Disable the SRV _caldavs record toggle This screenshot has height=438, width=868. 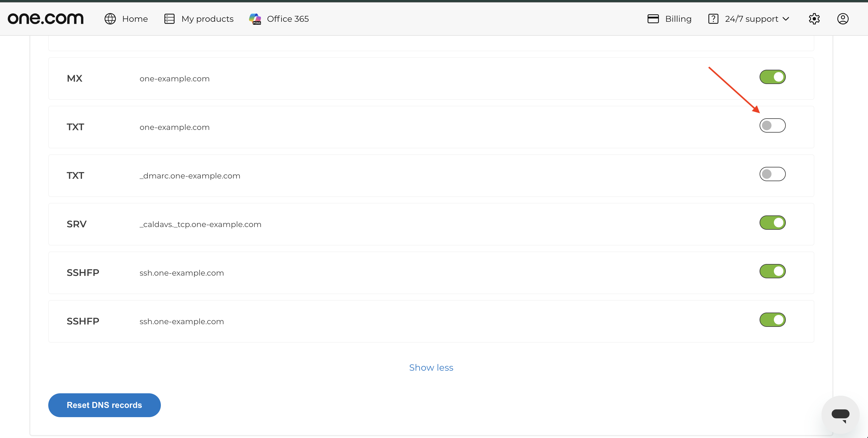click(x=772, y=223)
